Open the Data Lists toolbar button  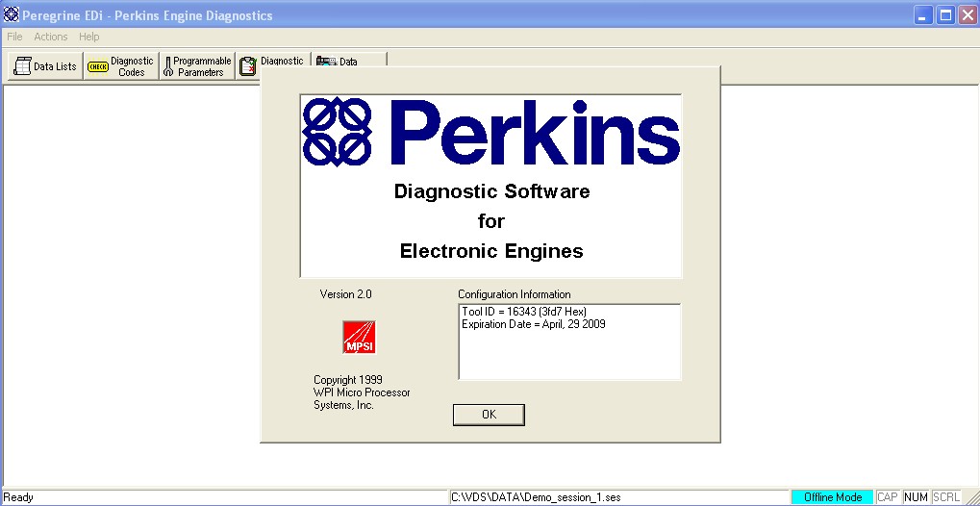[x=45, y=66]
